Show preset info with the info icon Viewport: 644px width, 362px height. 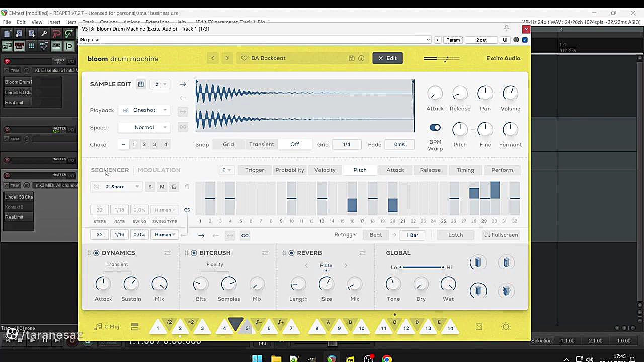[x=361, y=58]
